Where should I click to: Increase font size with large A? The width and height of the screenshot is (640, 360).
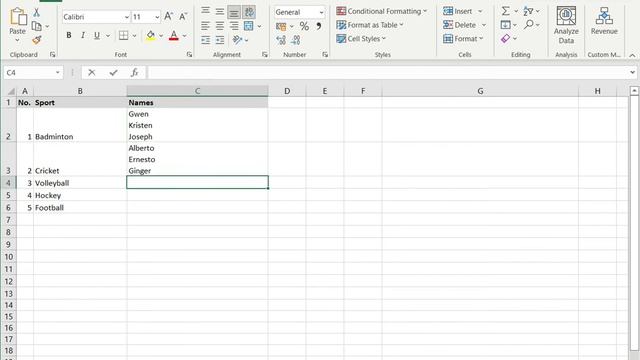click(168, 16)
